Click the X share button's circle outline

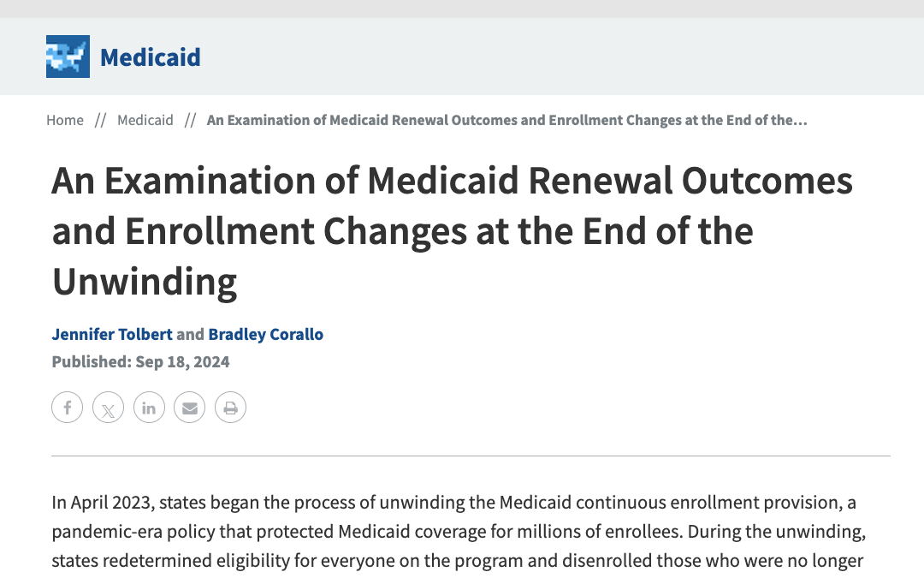[x=108, y=408]
